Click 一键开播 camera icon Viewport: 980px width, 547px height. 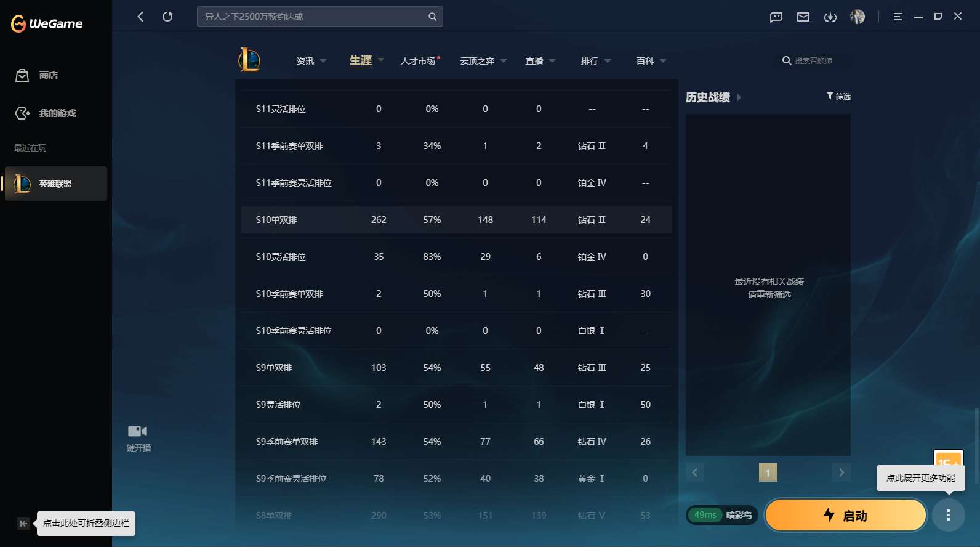coord(137,431)
